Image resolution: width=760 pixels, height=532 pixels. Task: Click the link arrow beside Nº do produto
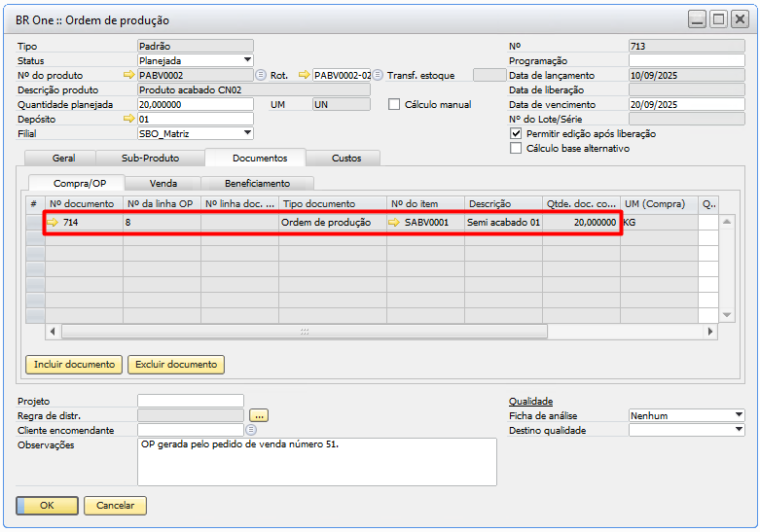(129, 75)
